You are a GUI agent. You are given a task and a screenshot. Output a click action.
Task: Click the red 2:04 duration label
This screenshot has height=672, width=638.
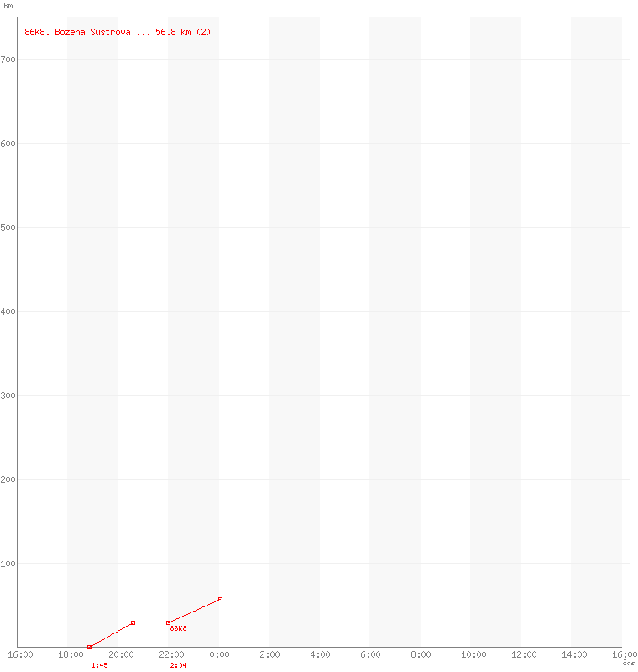178,665
